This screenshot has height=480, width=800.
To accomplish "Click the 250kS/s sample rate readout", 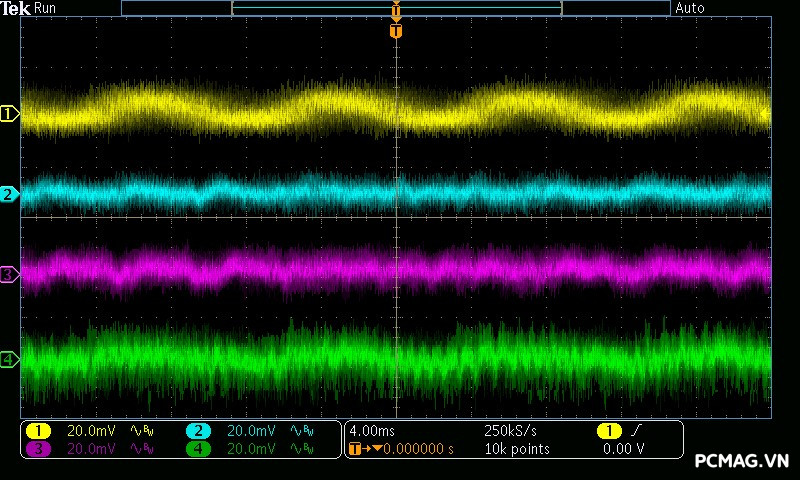I will [510, 431].
